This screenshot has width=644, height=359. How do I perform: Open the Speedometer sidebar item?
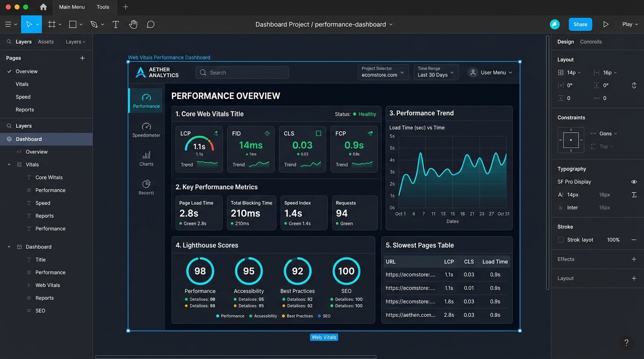[x=146, y=129]
